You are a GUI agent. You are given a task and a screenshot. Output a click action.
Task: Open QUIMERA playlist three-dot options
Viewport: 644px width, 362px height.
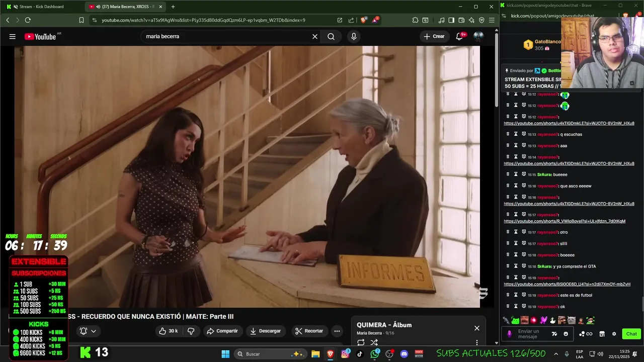(477, 342)
